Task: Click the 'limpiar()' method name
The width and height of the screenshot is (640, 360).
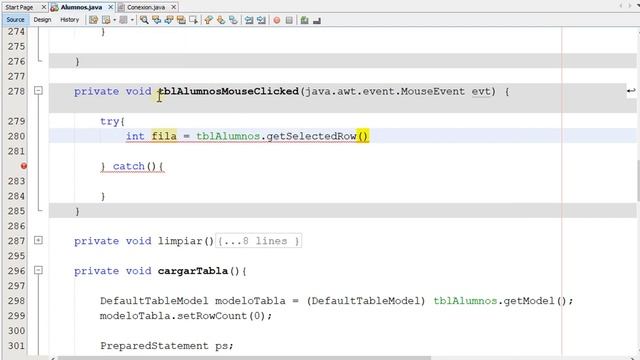Action: (186, 241)
